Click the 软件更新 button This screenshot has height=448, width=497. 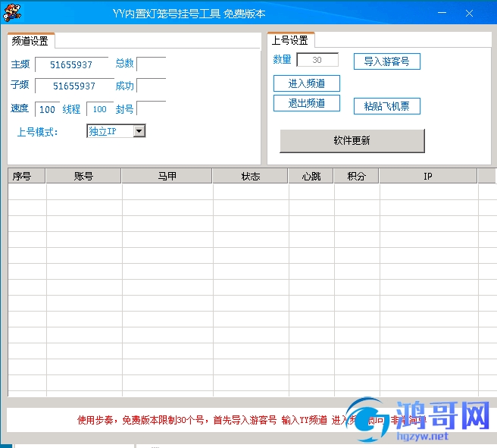tap(352, 140)
